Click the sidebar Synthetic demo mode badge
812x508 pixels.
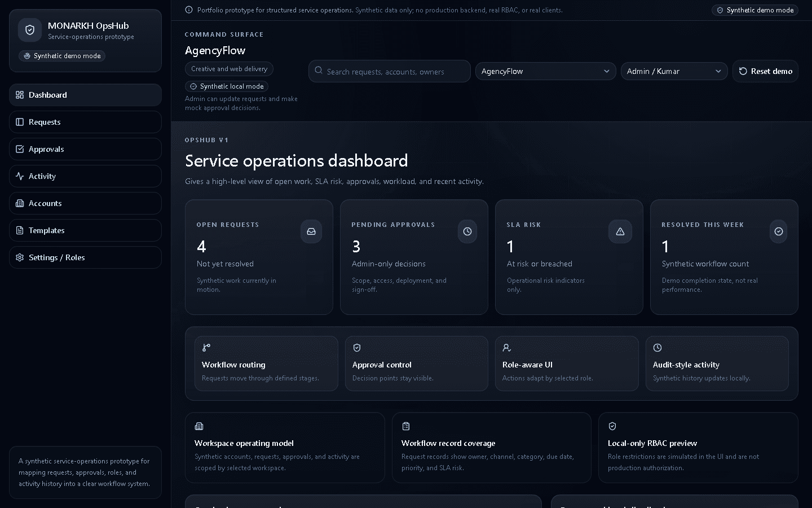point(62,56)
